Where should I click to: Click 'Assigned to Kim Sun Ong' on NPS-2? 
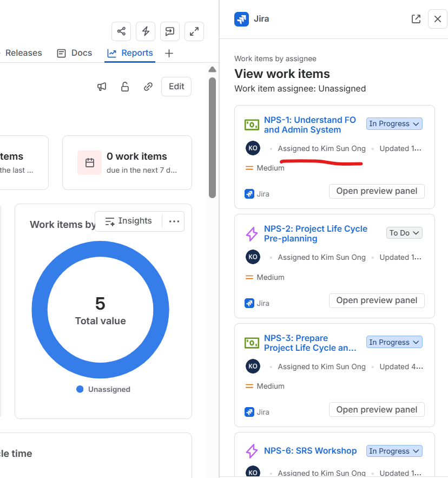(x=321, y=257)
